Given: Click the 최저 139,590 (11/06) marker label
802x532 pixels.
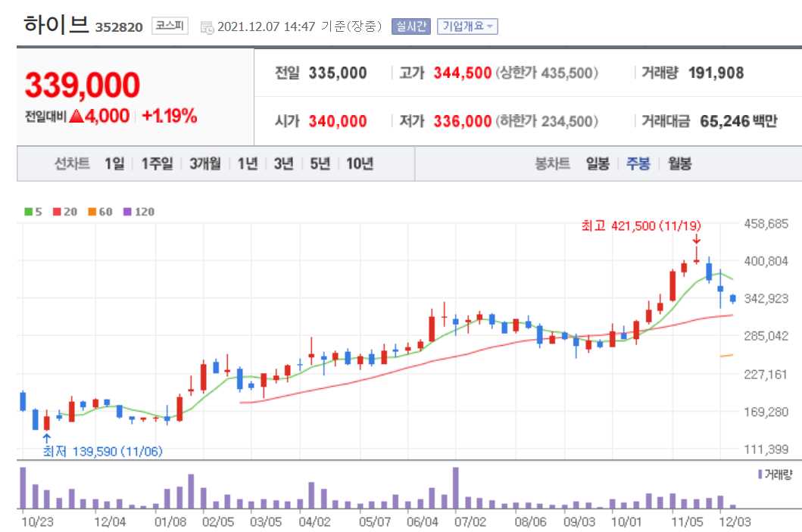Looking at the screenshot, I should click(x=102, y=451).
